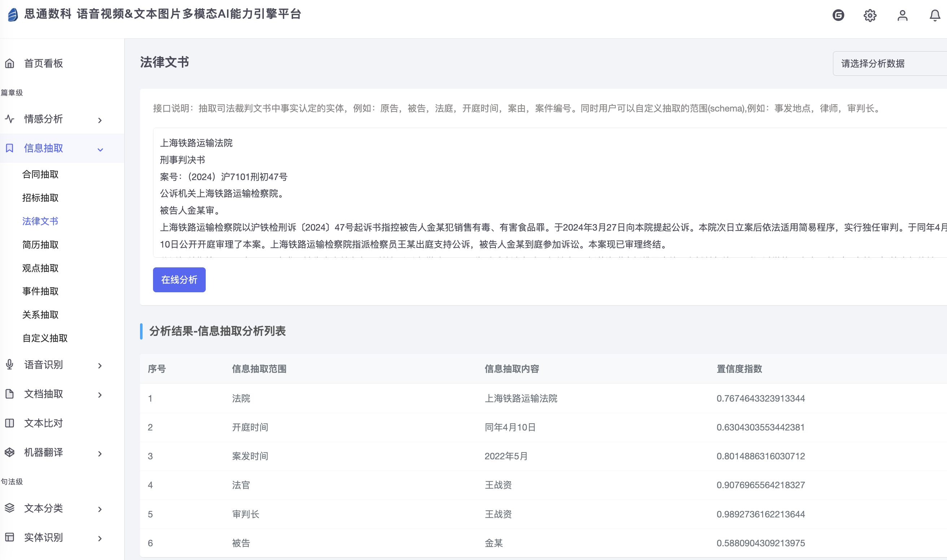This screenshot has height=560, width=947.
Task: Click the home icon beside 首页看板
Action: point(10,64)
